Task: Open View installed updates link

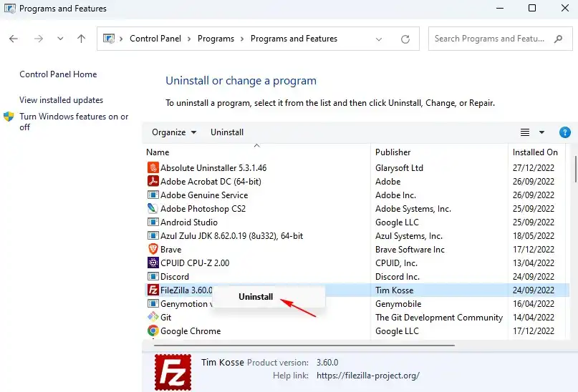Action: [61, 100]
